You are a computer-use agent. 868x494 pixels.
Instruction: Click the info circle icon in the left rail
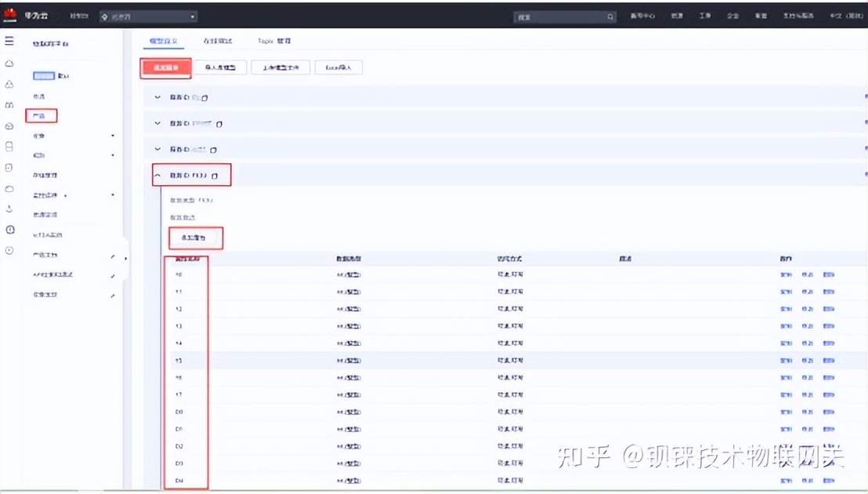click(9, 231)
